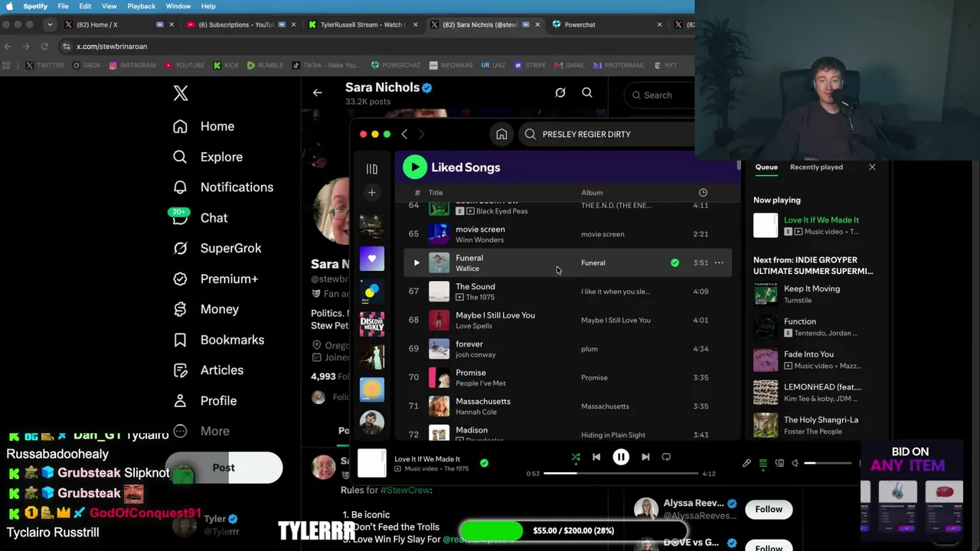The width and height of the screenshot is (980, 551).
Task: Open the File menu
Action: coord(63,6)
